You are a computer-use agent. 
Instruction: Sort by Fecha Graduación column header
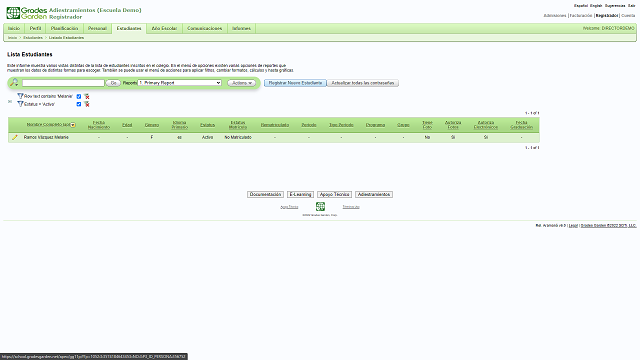point(522,125)
